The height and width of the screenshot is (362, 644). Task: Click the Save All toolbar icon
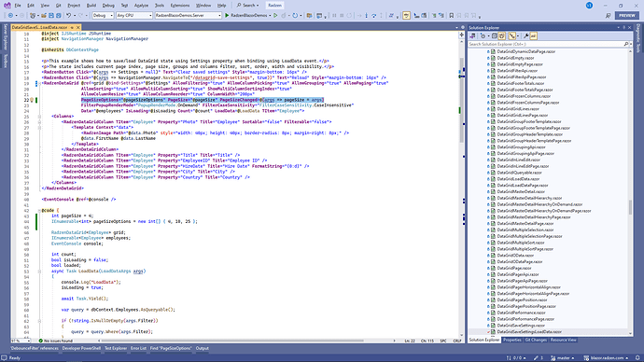pyautogui.click(x=58, y=16)
